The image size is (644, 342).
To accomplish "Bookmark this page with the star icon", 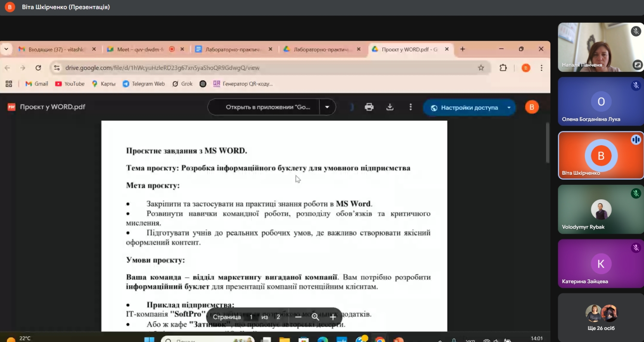I will (481, 68).
